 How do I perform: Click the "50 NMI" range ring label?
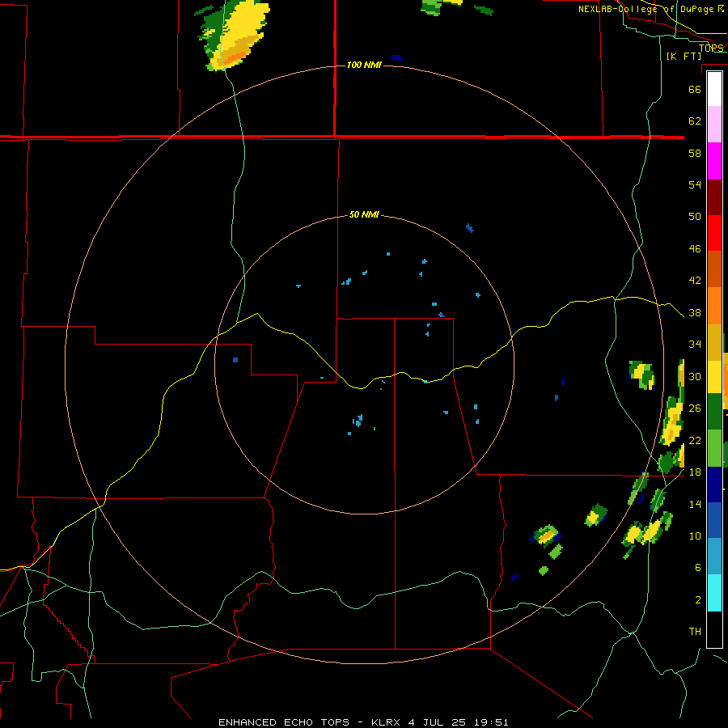coord(364,214)
